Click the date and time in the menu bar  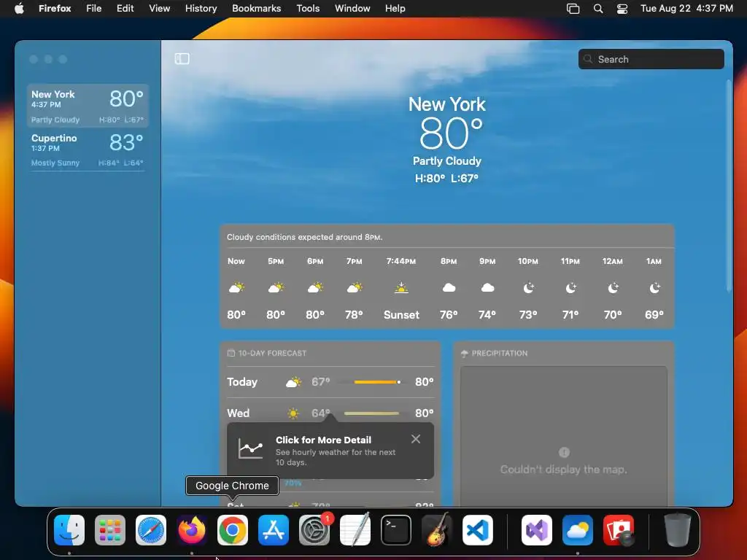pyautogui.click(x=686, y=8)
